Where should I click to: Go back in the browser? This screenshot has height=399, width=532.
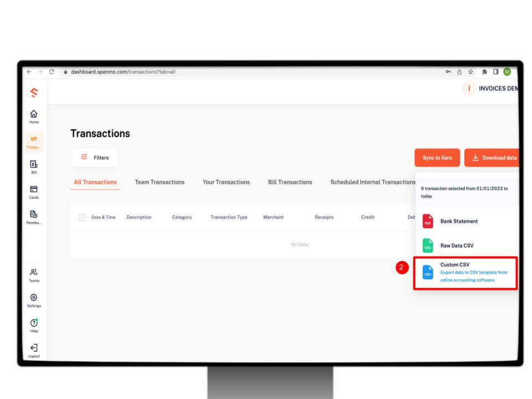(x=29, y=71)
